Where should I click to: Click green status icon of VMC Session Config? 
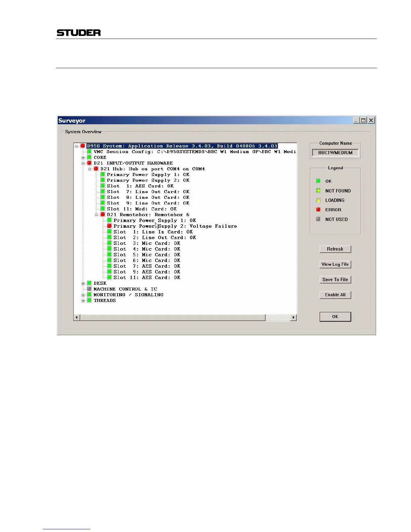coord(89,152)
